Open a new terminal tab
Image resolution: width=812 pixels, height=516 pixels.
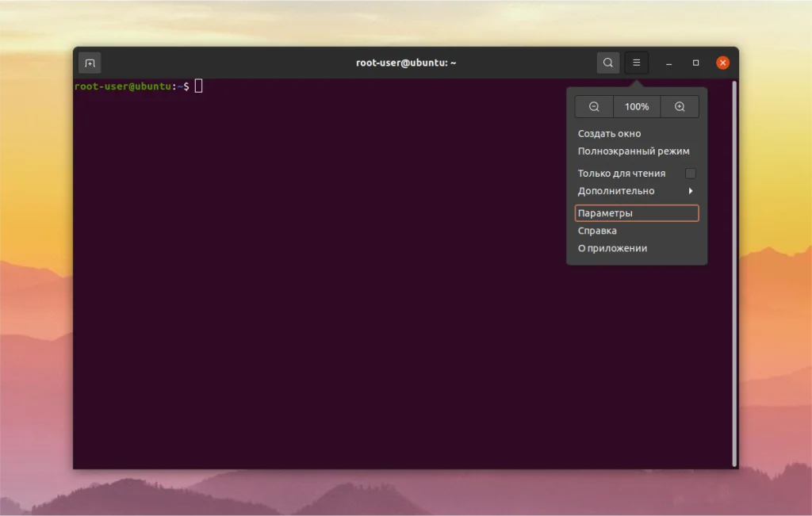coord(90,62)
